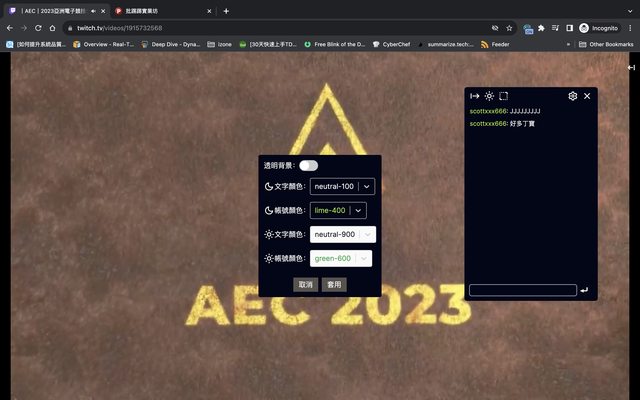The height and width of the screenshot is (400, 640).
Task: Bookmark this page with the star icon
Action: coord(509,28)
